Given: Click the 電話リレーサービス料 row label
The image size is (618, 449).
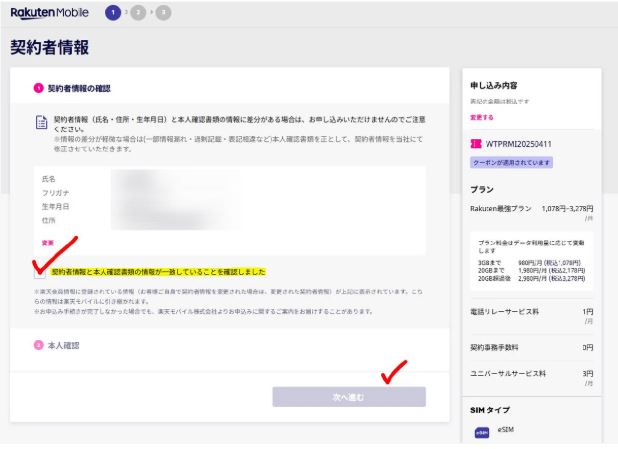Looking at the screenshot, I should pos(504,311).
